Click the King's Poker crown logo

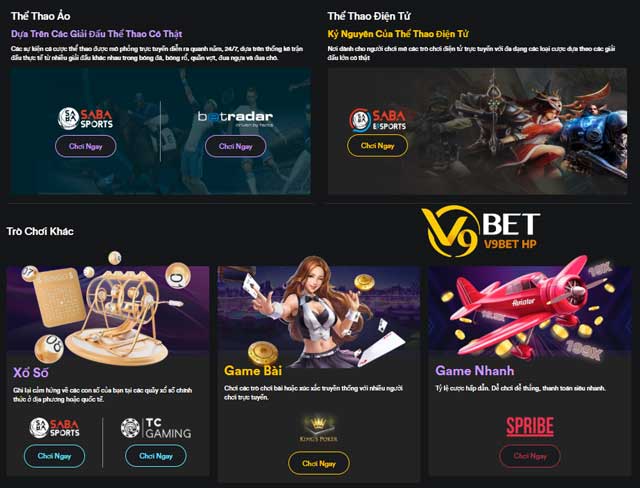pyautogui.click(x=318, y=429)
